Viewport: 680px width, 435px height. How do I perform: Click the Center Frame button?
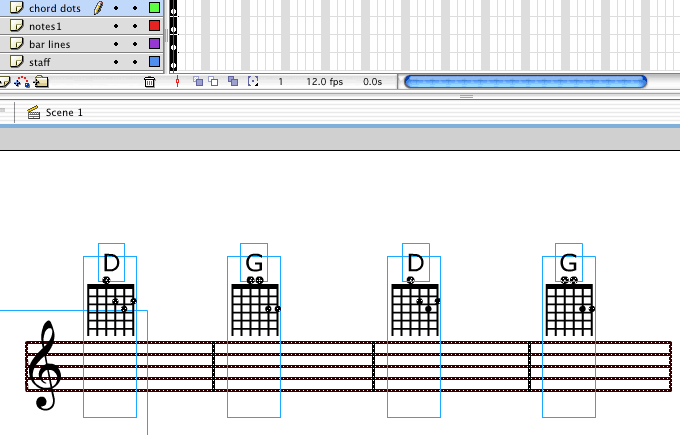coord(178,81)
